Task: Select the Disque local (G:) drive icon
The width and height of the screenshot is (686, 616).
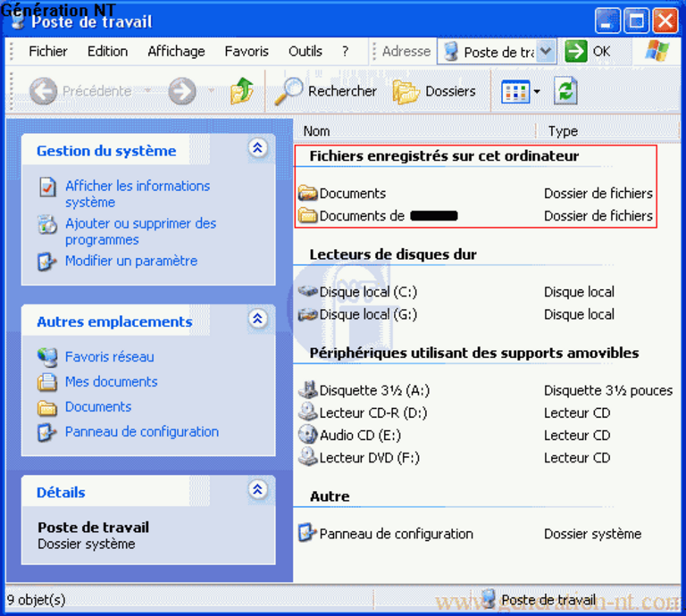Action: click(x=307, y=314)
